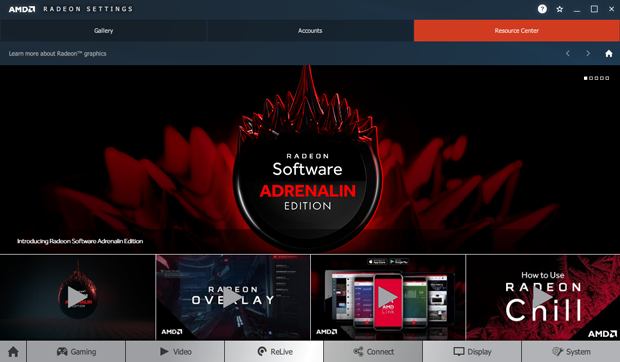This screenshot has width=620, height=362.
Task: Open the help question mark icon
Action: 542,9
